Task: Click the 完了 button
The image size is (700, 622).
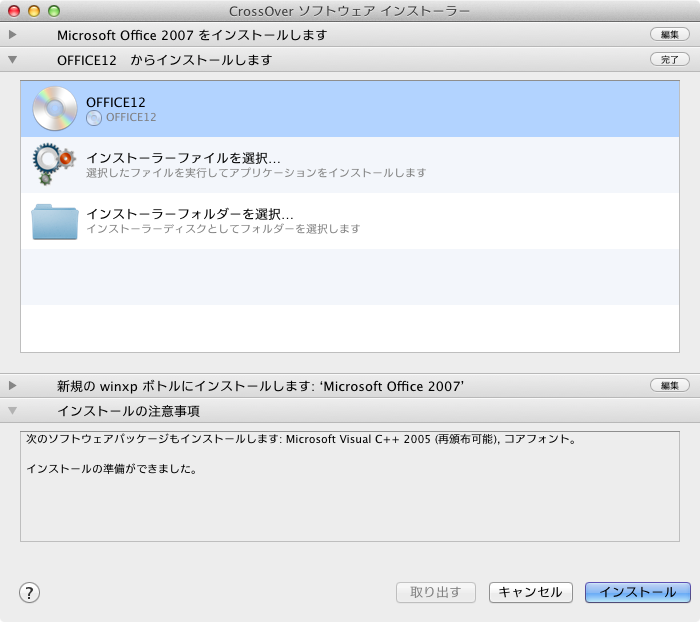Action: [x=670, y=59]
